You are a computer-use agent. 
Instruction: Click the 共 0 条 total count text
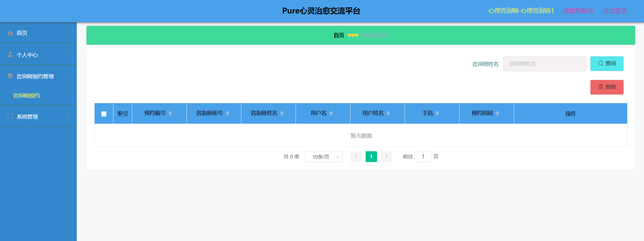pyautogui.click(x=291, y=157)
